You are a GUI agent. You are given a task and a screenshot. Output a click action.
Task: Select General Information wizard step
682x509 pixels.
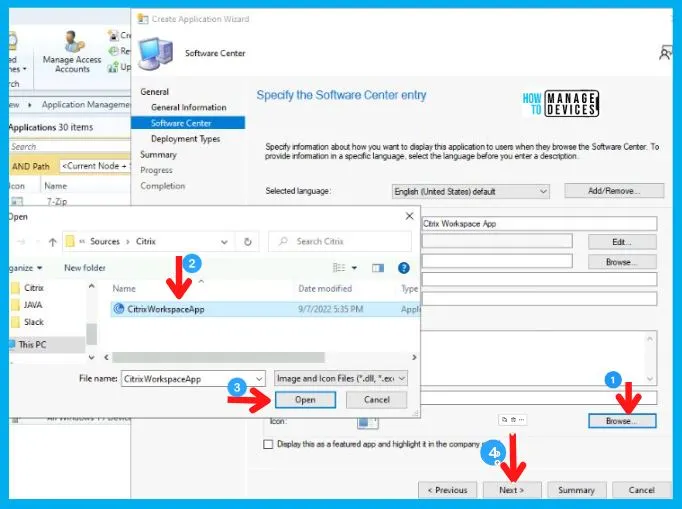pos(189,107)
